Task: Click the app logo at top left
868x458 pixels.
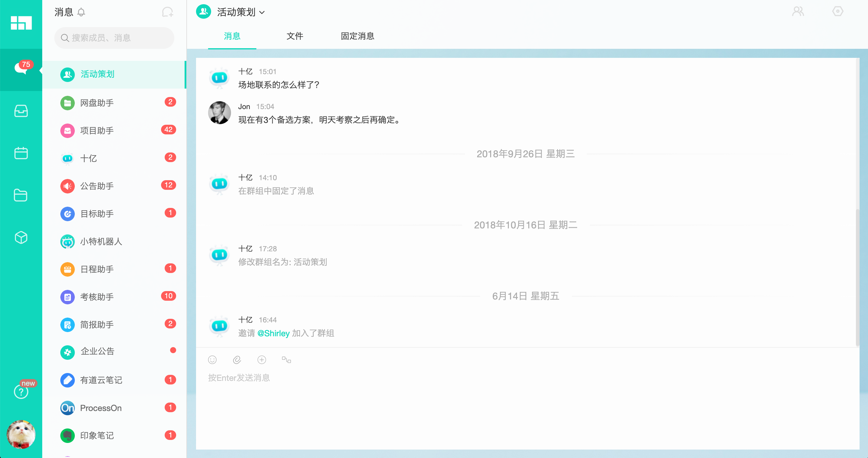Action: tap(21, 23)
